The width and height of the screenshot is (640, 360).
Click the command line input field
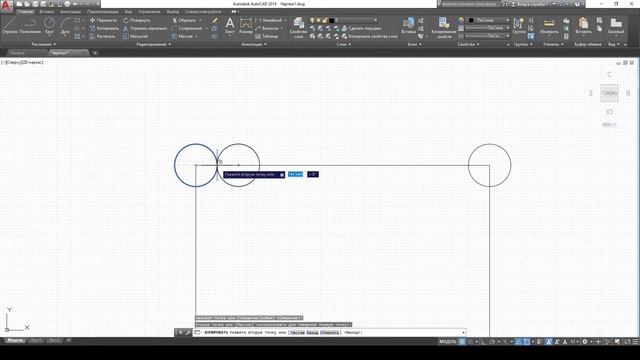point(329,333)
